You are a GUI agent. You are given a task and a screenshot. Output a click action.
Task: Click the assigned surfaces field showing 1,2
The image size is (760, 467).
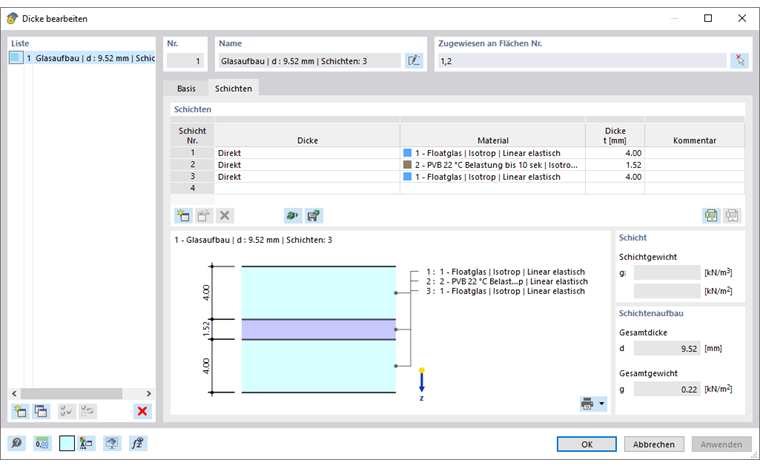(582, 61)
